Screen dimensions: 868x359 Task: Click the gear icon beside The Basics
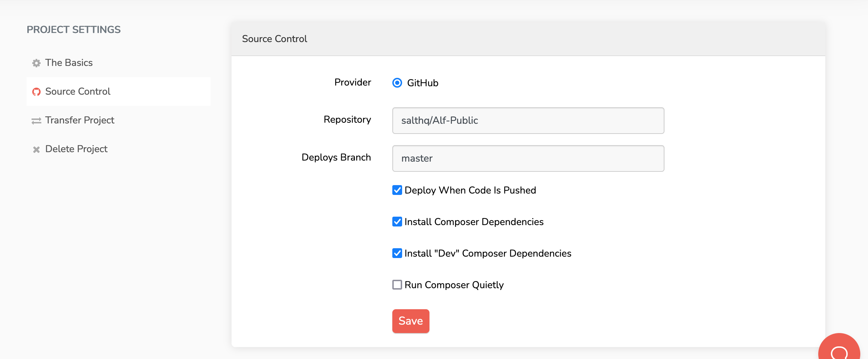(36, 63)
